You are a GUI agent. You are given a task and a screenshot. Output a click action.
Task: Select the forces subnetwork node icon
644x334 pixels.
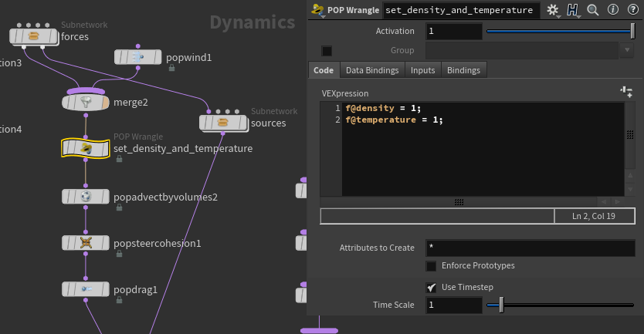pyautogui.click(x=33, y=36)
